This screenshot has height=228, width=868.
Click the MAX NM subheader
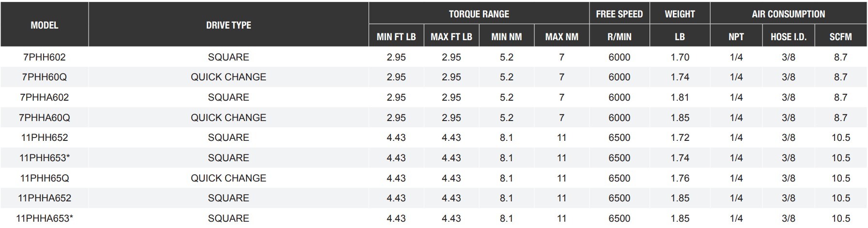[561, 37]
